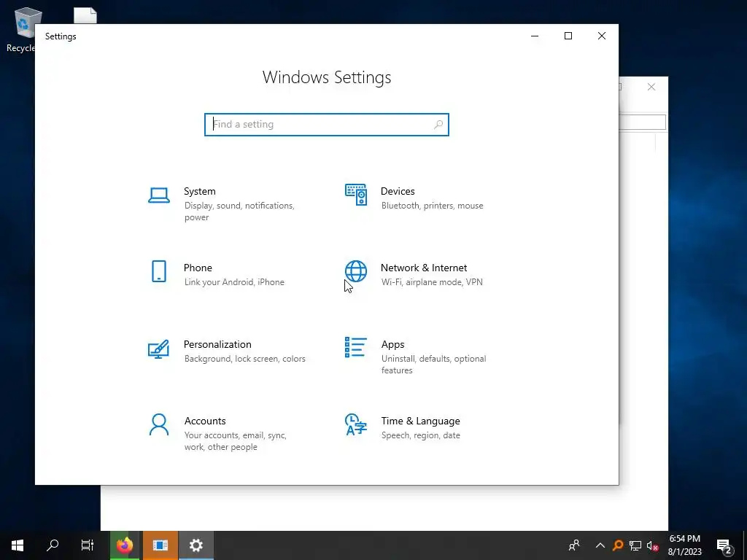Screen dimensions: 747x560
Task: Open the System settings laptop icon
Action: [158, 195]
